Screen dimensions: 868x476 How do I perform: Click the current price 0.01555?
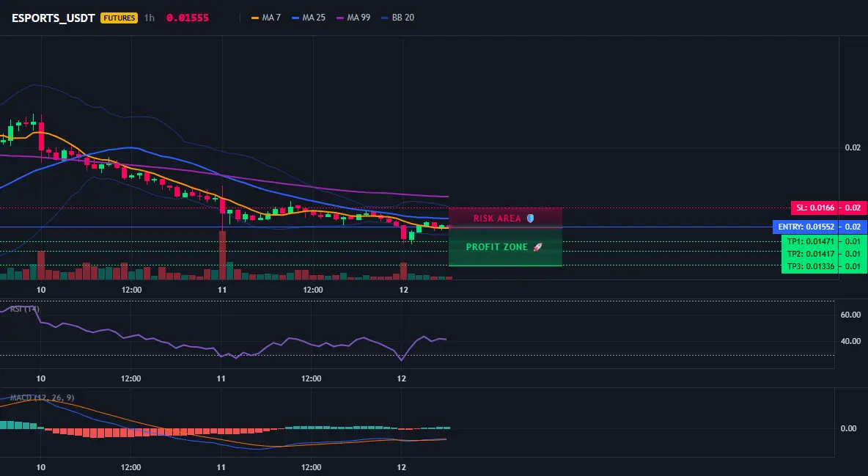(x=188, y=18)
